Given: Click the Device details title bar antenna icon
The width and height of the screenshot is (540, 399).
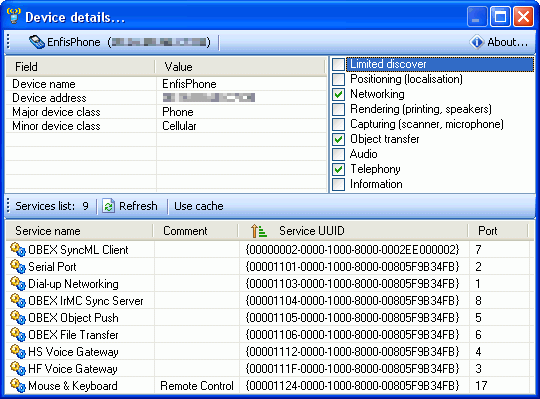Looking at the screenshot, I should [x=14, y=16].
